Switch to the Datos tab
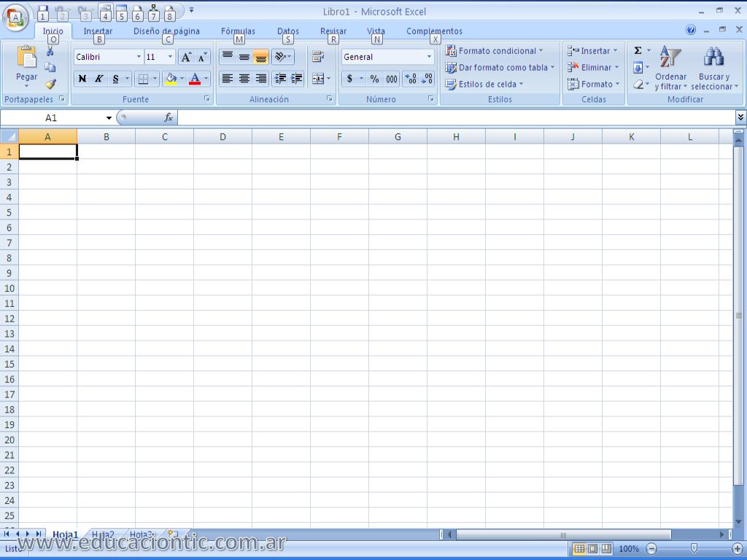The height and width of the screenshot is (560, 747). [x=288, y=31]
